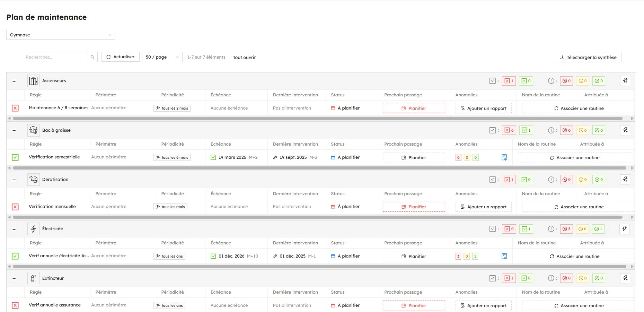Click the red 3 anomalies badge in Électricité row
Screen dimensions: 644x312
coord(458,256)
